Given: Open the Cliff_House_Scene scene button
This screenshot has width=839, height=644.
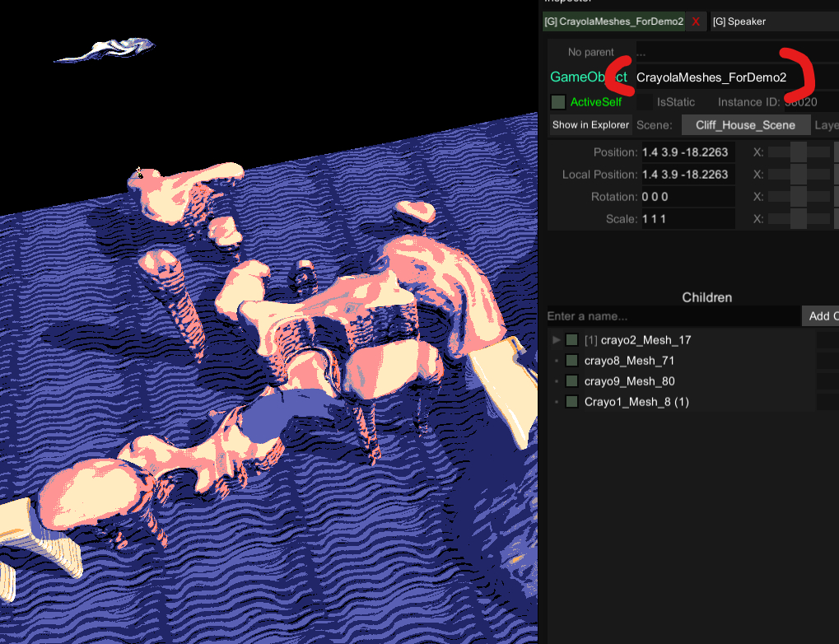Looking at the screenshot, I should coord(745,125).
